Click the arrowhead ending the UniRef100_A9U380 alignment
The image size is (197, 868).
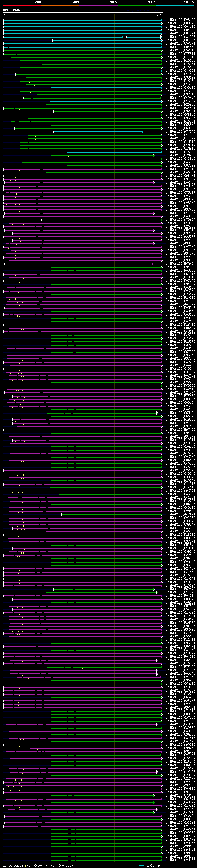[154, 244]
